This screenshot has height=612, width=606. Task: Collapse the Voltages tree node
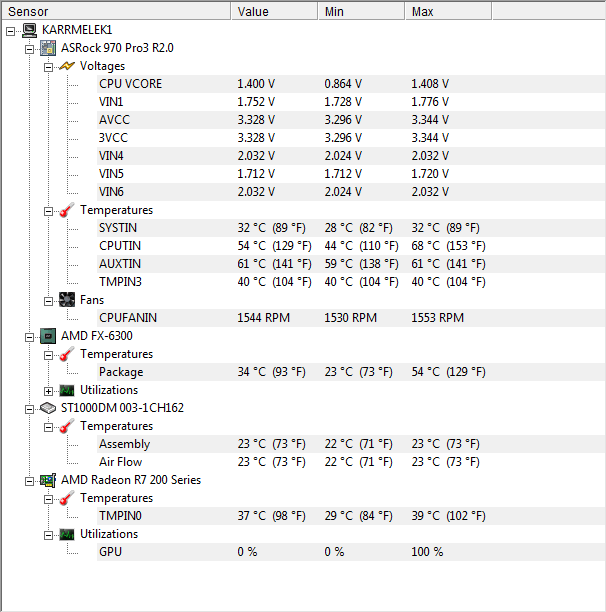[x=49, y=66]
